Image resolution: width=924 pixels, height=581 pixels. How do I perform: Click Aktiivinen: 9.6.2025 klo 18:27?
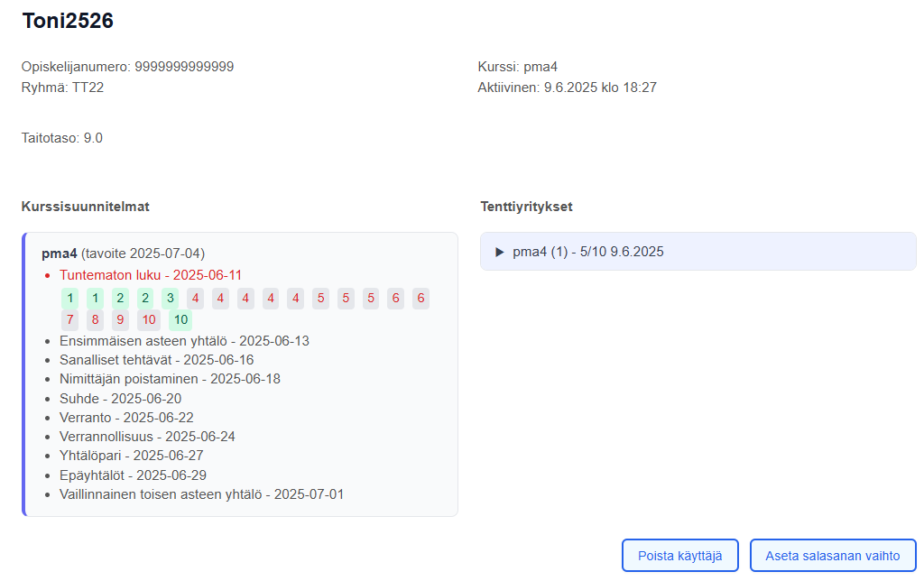pyautogui.click(x=567, y=88)
